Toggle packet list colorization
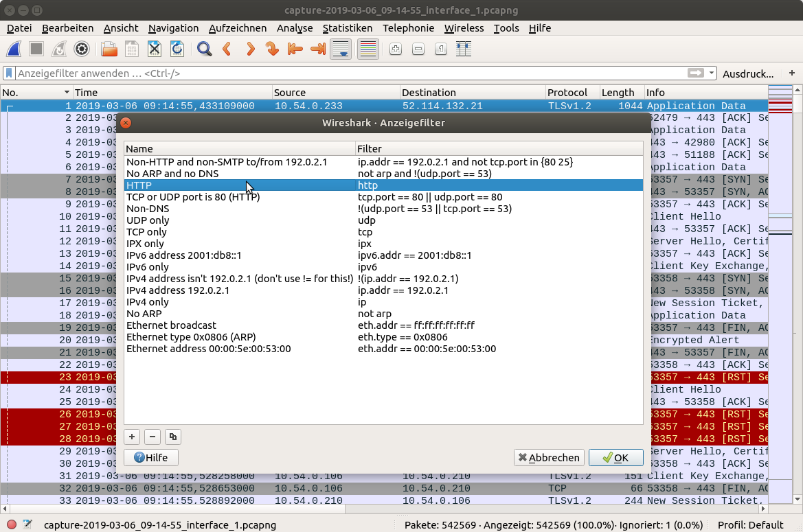 coord(368,49)
